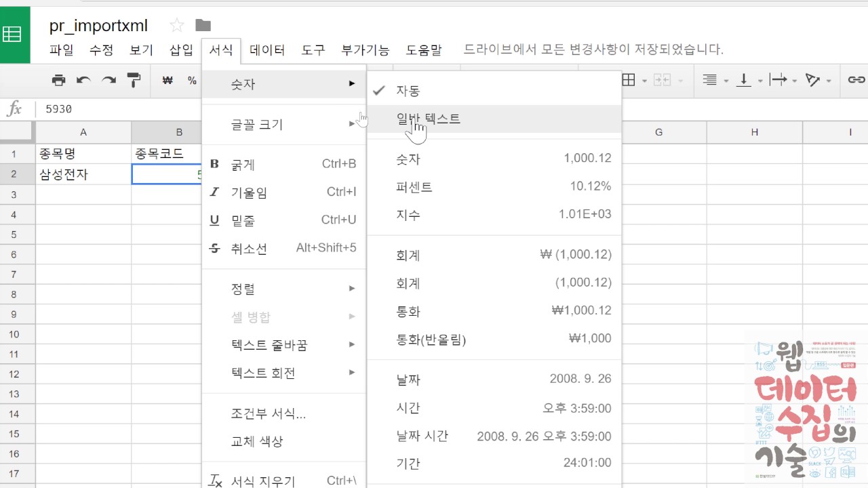868x488 pixels.
Task: Select 교체 색상 option
Action: click(283, 441)
